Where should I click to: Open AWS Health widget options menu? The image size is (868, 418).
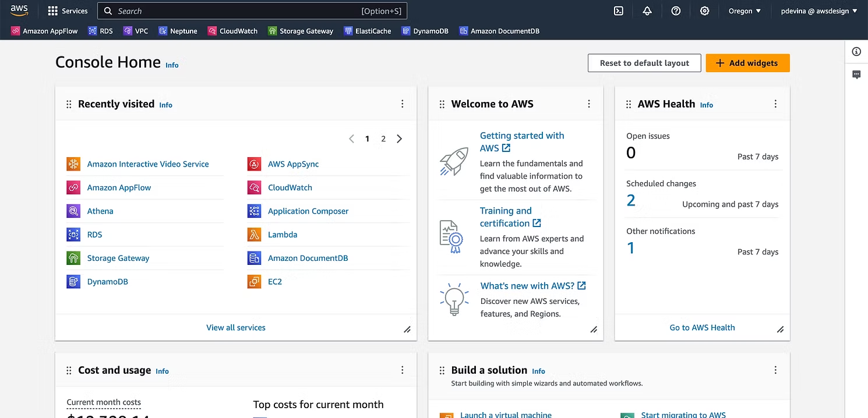775,104
